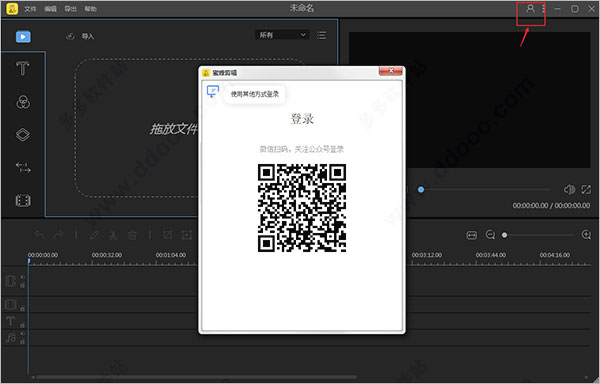Lock the picture-in-picture track
This screenshot has width=600, height=384.
coord(22,308)
